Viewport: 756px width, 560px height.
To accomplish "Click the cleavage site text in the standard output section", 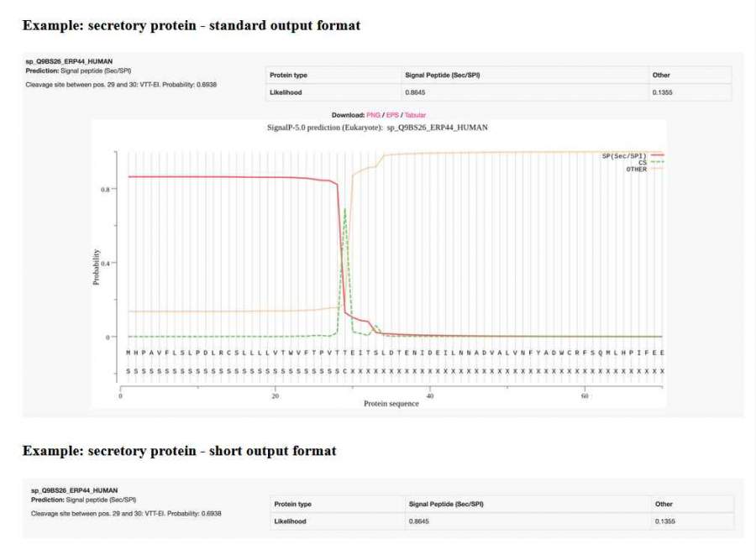I will coord(121,86).
